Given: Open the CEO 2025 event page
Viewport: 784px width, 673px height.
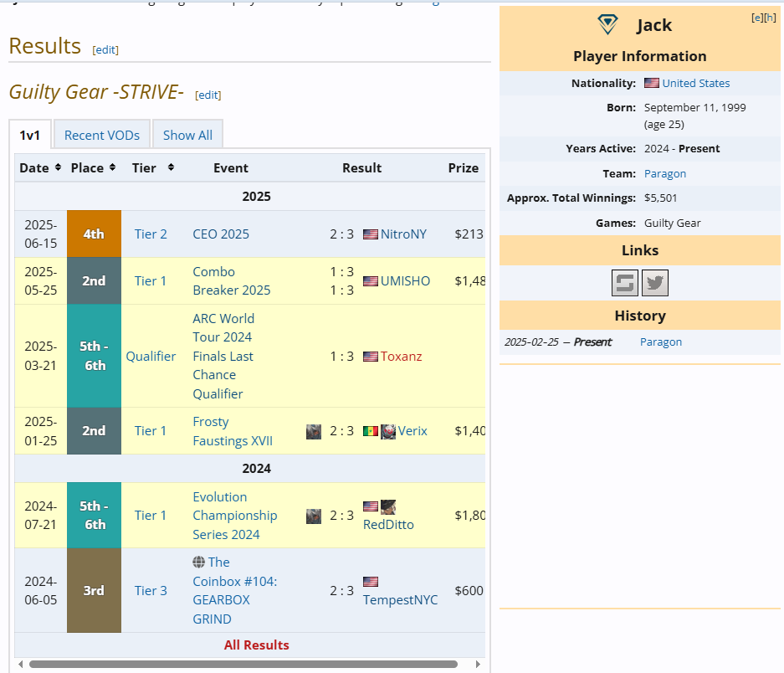Looking at the screenshot, I should tap(221, 234).
